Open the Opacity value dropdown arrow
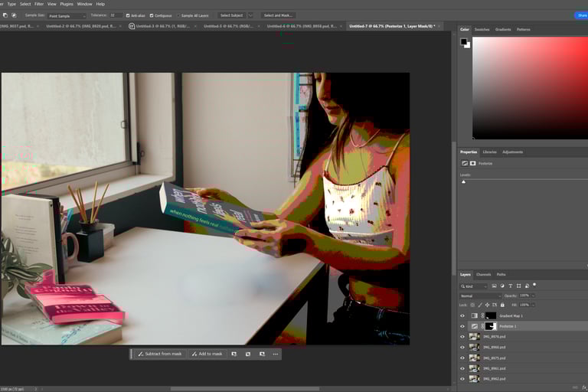 (x=533, y=296)
